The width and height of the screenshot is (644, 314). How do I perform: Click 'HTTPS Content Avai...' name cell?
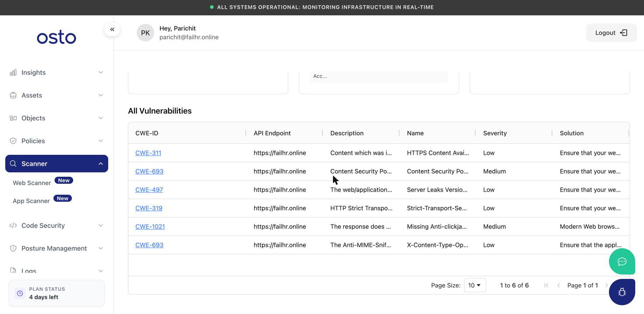coord(438,153)
